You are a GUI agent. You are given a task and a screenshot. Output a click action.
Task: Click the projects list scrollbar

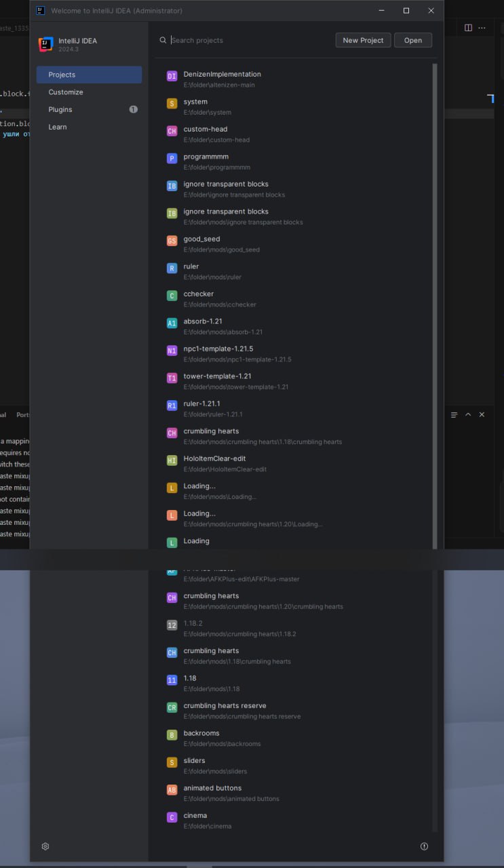tap(435, 305)
